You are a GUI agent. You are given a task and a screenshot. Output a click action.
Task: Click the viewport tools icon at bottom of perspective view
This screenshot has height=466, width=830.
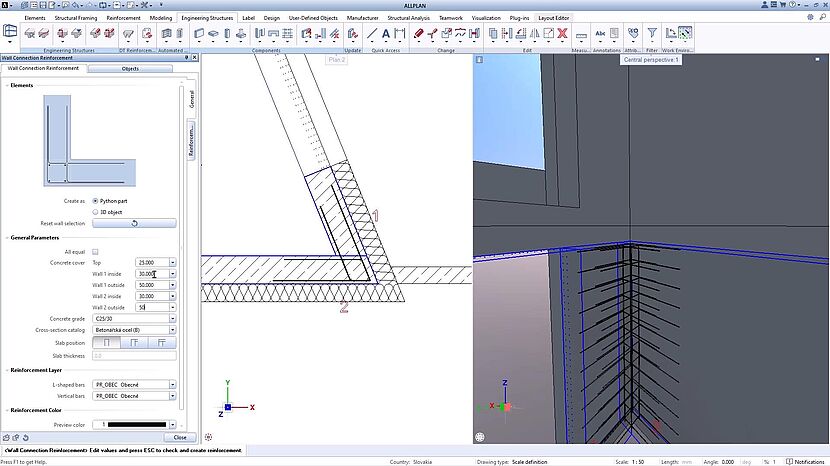(480, 437)
